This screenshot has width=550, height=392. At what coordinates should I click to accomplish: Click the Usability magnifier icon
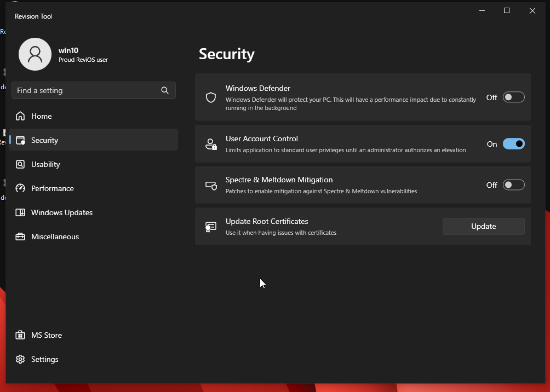(20, 164)
